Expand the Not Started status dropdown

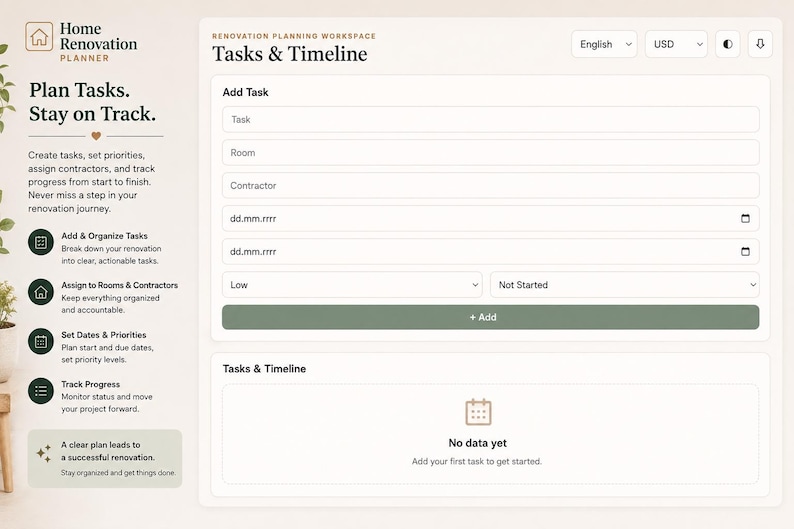click(624, 284)
